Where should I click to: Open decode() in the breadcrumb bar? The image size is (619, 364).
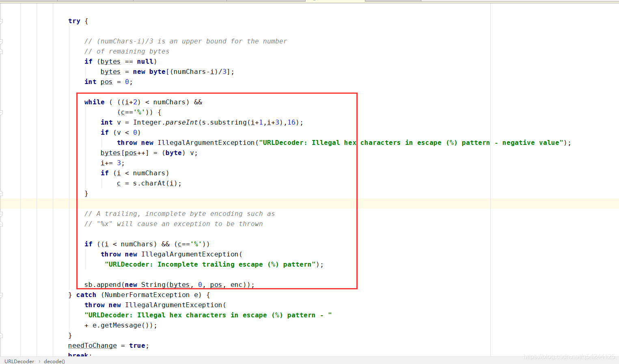[54, 361]
